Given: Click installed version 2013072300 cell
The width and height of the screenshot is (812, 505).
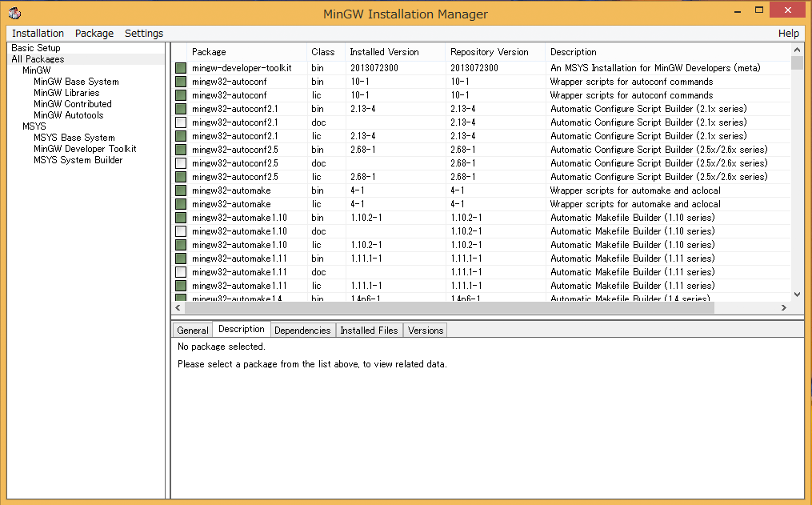Looking at the screenshot, I should click(374, 68).
